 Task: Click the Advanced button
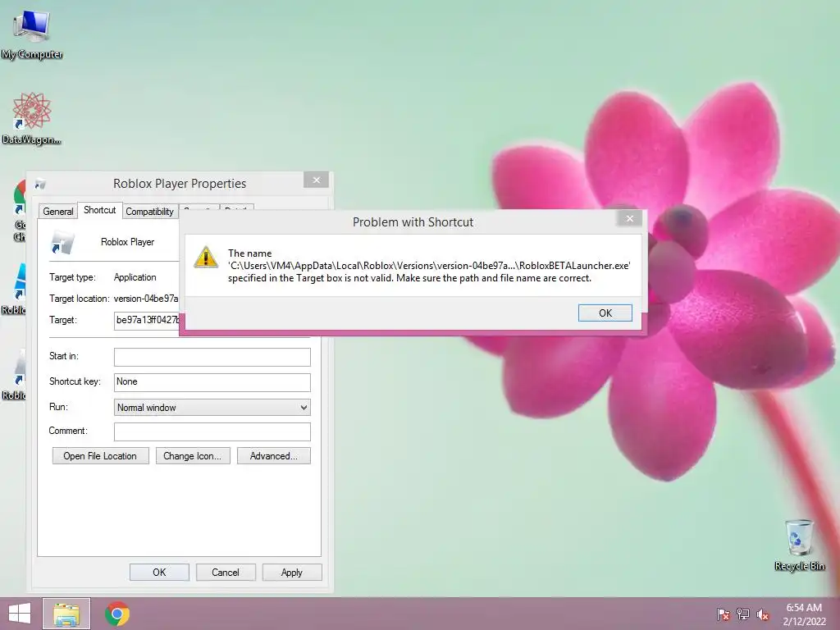[274, 456]
